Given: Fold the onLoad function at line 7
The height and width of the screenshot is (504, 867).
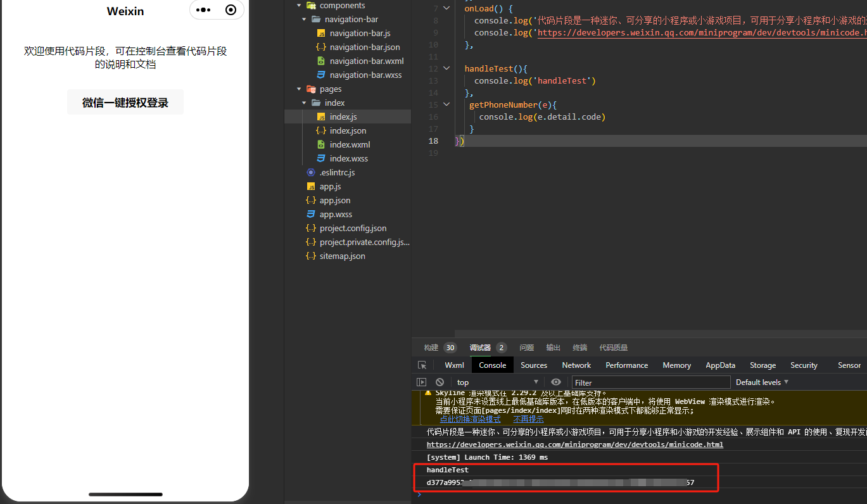Looking at the screenshot, I should [x=447, y=9].
